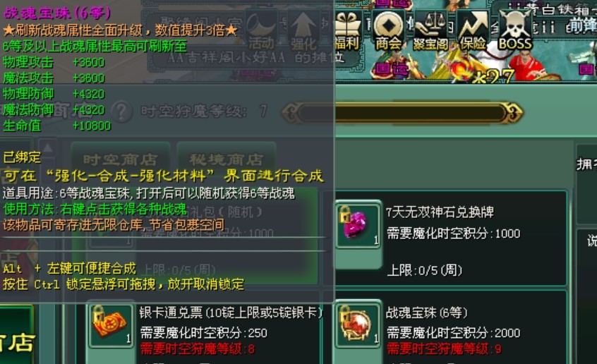This screenshot has width=597, height=364.
Task: Click the 时空狩魔等级 progress bar
Action: pos(402,113)
